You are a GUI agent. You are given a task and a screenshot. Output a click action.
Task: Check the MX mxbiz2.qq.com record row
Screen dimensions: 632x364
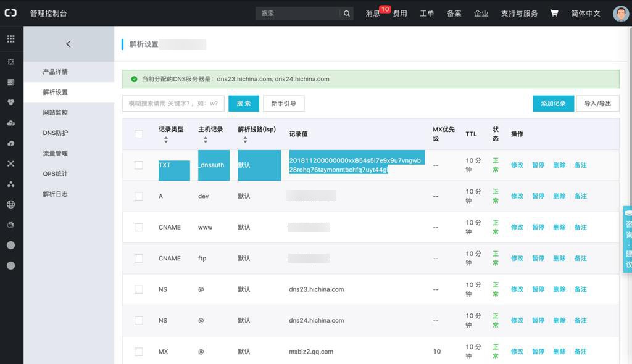click(139, 352)
